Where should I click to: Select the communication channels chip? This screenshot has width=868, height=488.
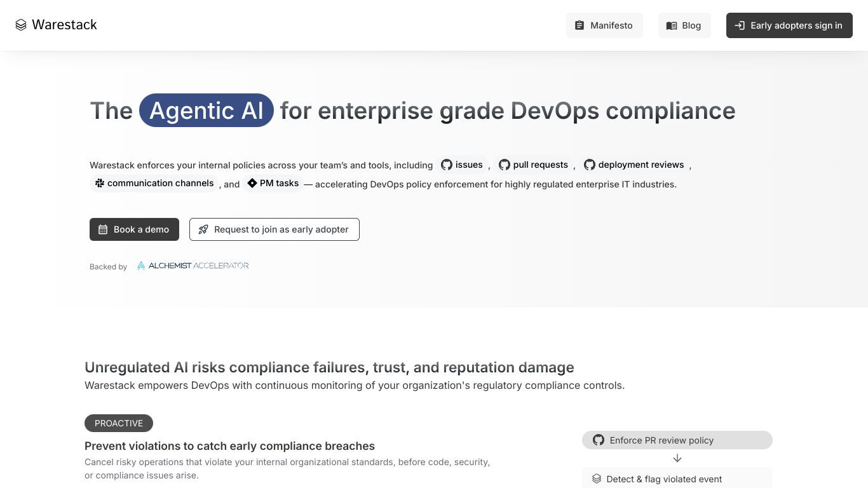click(154, 183)
